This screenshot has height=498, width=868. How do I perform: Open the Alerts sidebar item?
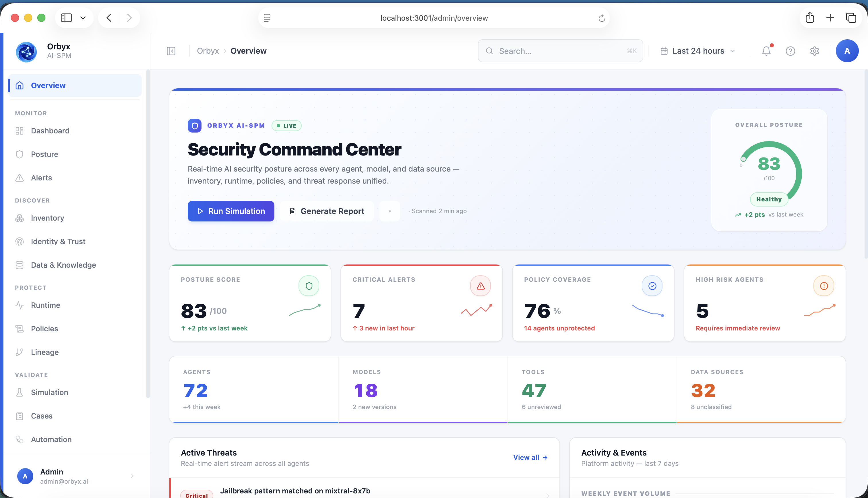[41, 178]
